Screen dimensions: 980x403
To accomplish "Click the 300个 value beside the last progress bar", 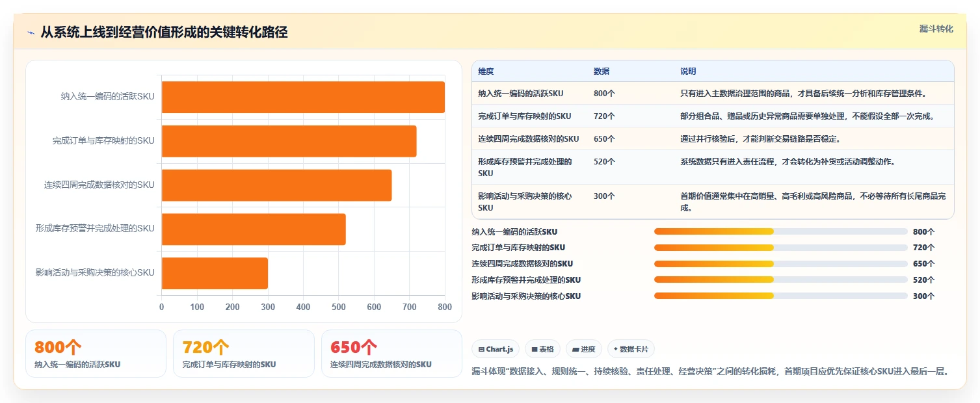I will pos(923,296).
